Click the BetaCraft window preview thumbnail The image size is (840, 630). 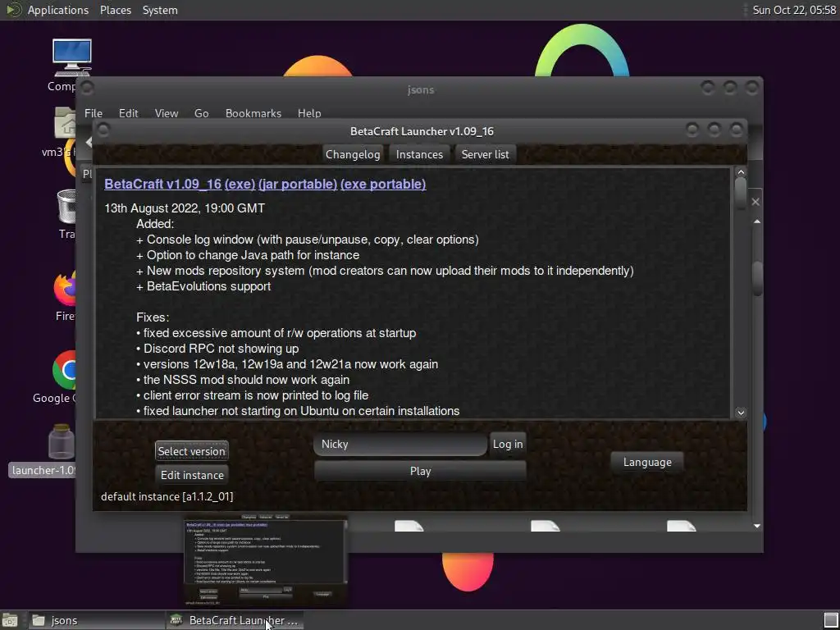(x=266, y=560)
